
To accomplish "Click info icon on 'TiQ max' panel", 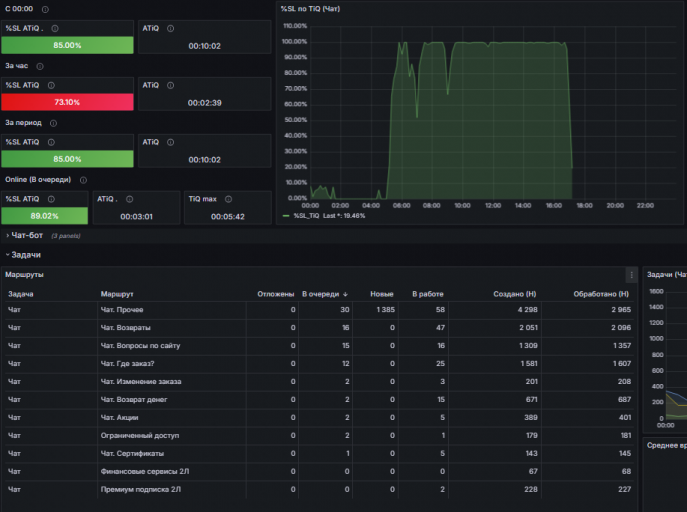I will click(x=228, y=199).
